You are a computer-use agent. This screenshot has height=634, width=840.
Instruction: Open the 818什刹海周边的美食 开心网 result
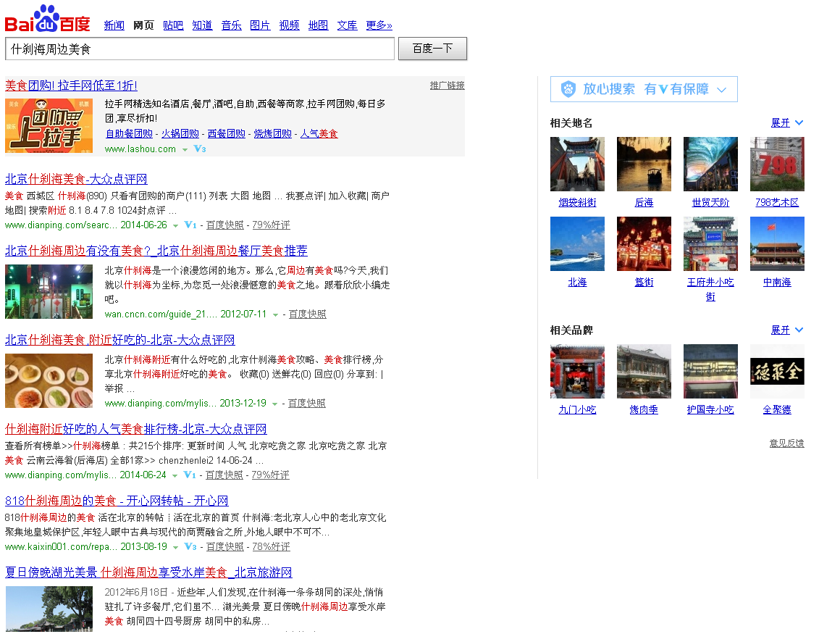117,501
